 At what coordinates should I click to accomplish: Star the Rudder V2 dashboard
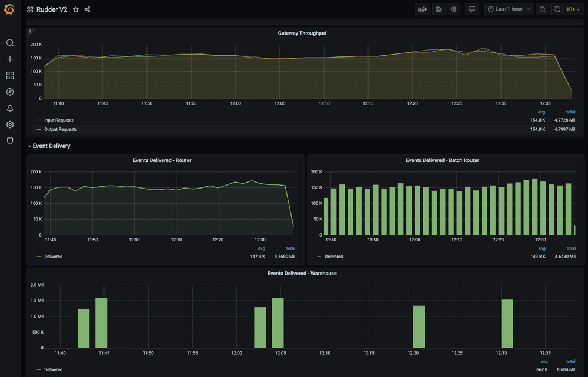pos(76,9)
